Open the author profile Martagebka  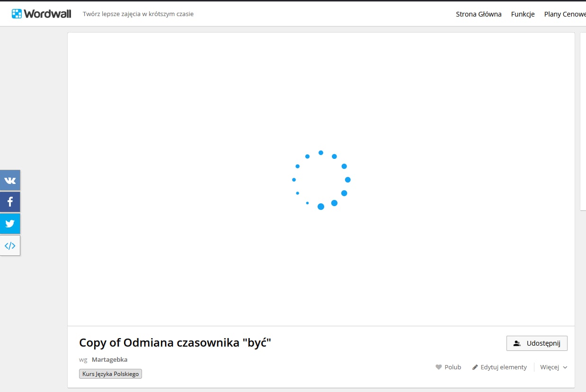coord(109,359)
